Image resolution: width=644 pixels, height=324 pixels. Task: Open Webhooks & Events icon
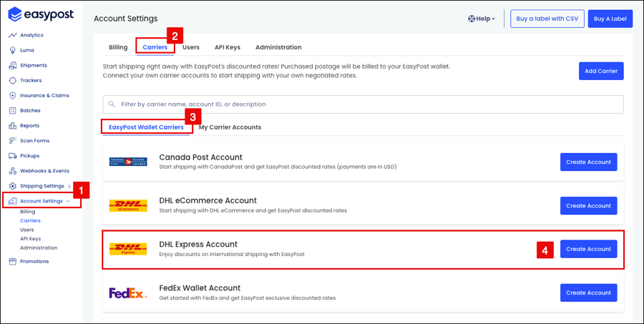(x=12, y=171)
